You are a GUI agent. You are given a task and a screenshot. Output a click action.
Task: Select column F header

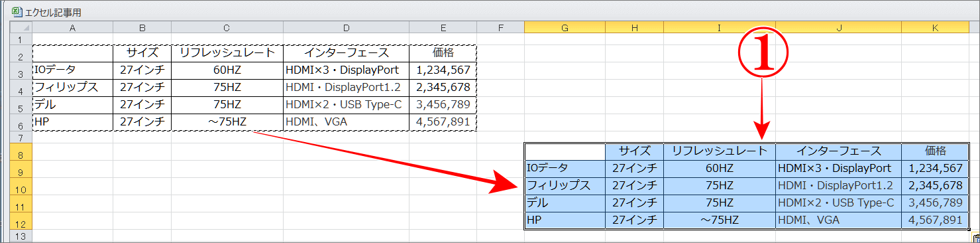pyautogui.click(x=500, y=27)
